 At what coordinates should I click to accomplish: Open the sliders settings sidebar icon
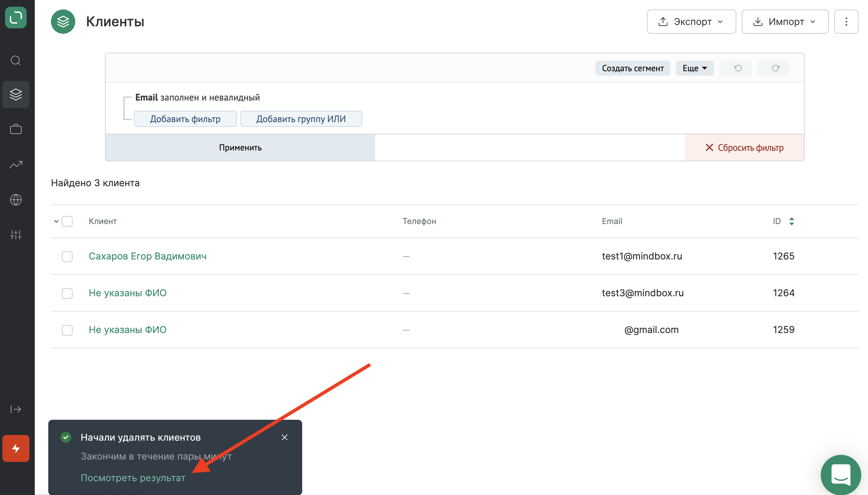point(16,235)
